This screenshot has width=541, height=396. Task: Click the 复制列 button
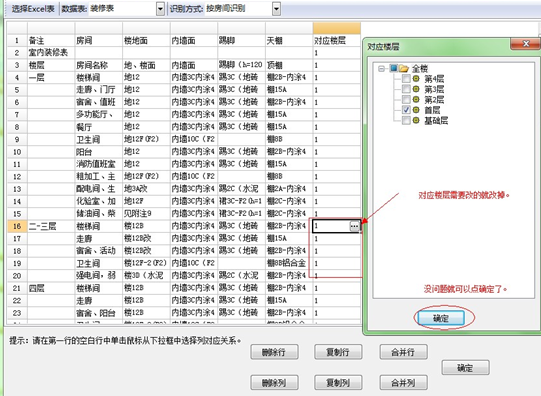pyautogui.click(x=338, y=383)
